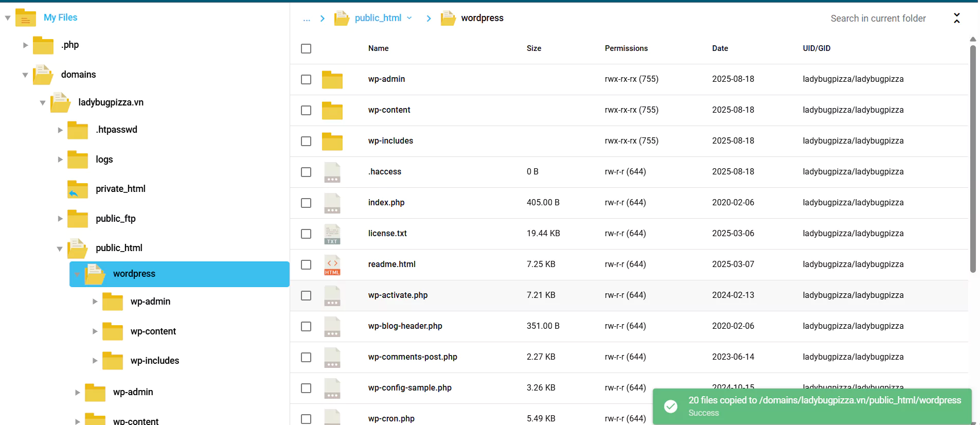Check the license.txt row checkbox
980x425 pixels.
point(306,234)
